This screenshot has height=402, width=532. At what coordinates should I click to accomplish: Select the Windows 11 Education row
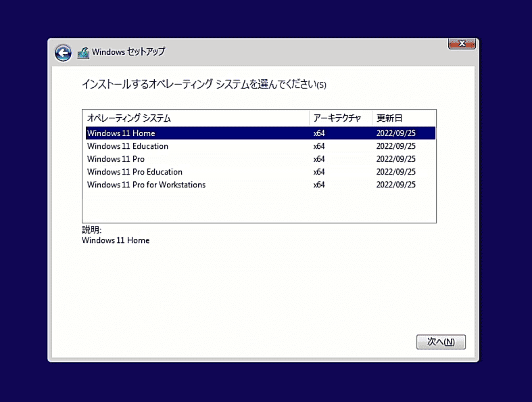(x=260, y=146)
